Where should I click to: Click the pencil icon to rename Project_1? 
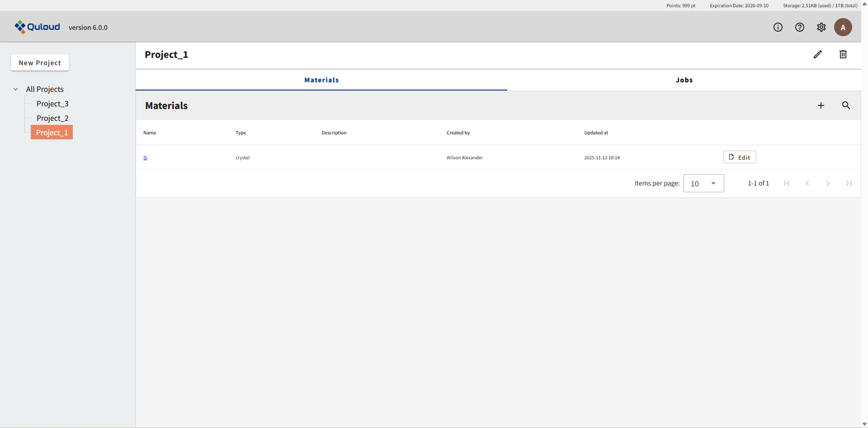817,54
